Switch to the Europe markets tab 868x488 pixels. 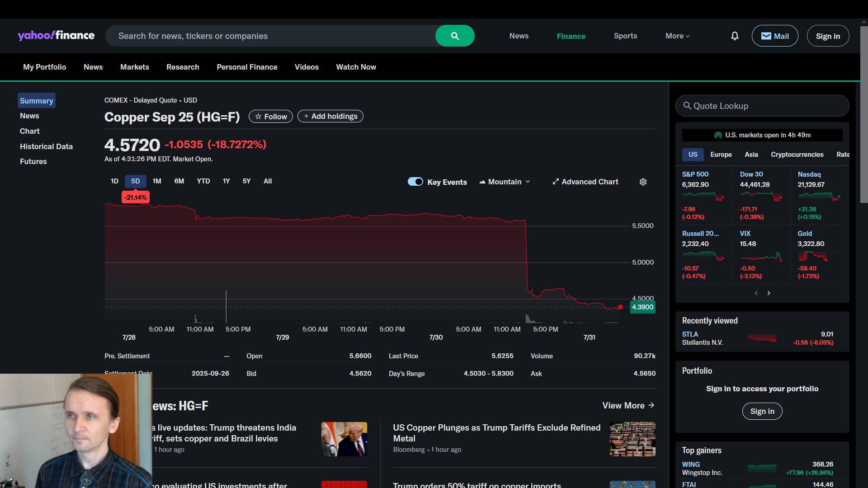pos(721,155)
